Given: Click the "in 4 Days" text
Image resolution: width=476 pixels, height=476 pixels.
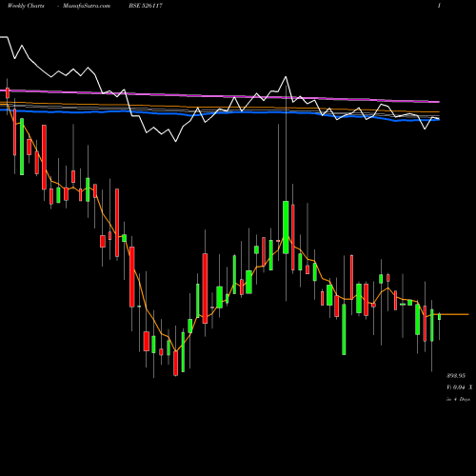Looking at the screenshot, I should point(458,399).
